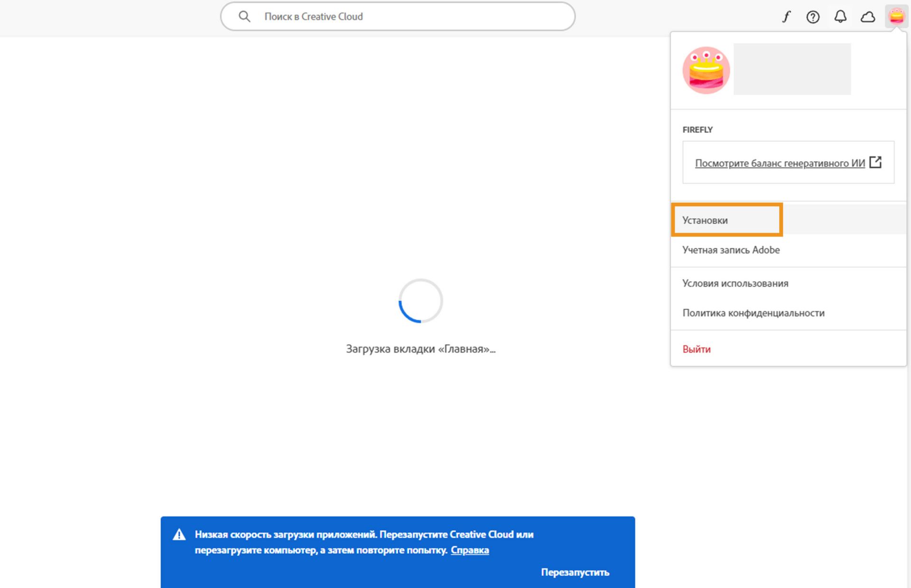Click "Выйти" to sign out

[x=696, y=349]
